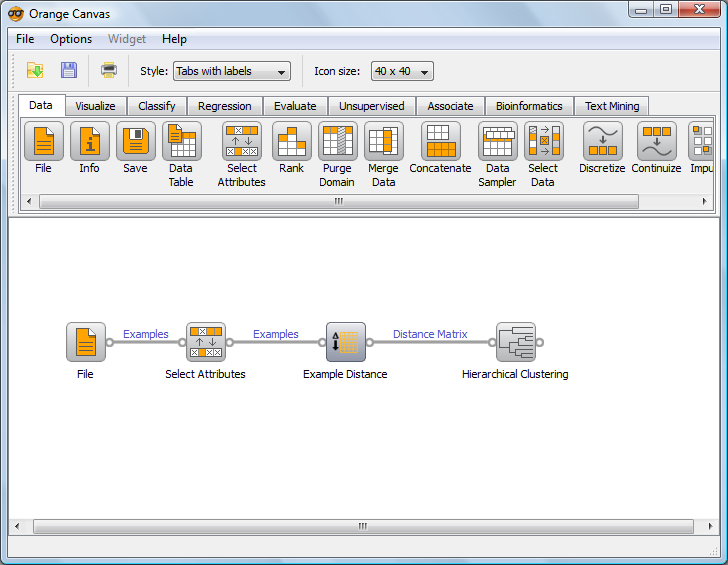
Task: Click the Distance Matrix link label
Action: coord(430,334)
